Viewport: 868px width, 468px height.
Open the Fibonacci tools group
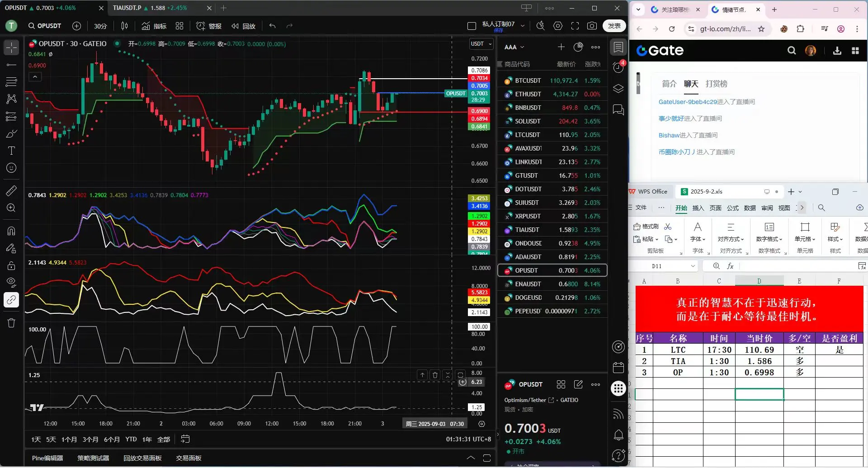click(x=11, y=82)
